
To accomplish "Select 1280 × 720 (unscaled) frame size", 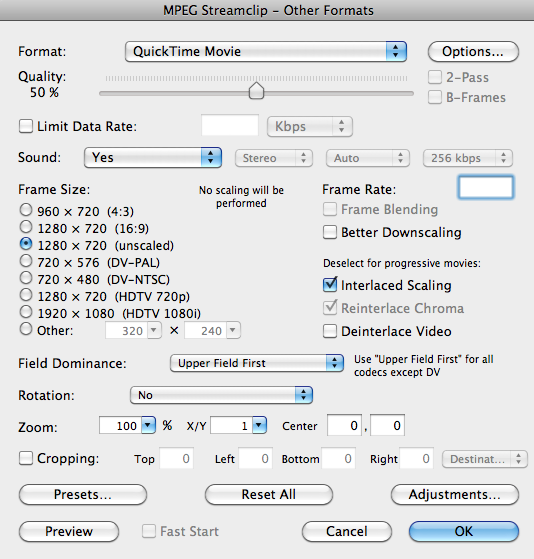I will click(26, 244).
